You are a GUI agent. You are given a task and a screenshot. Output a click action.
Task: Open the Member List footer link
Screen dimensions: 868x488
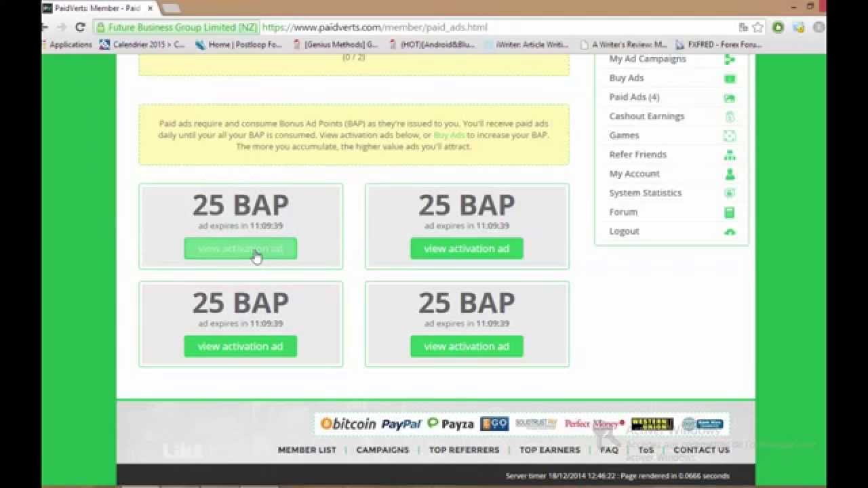(x=307, y=449)
